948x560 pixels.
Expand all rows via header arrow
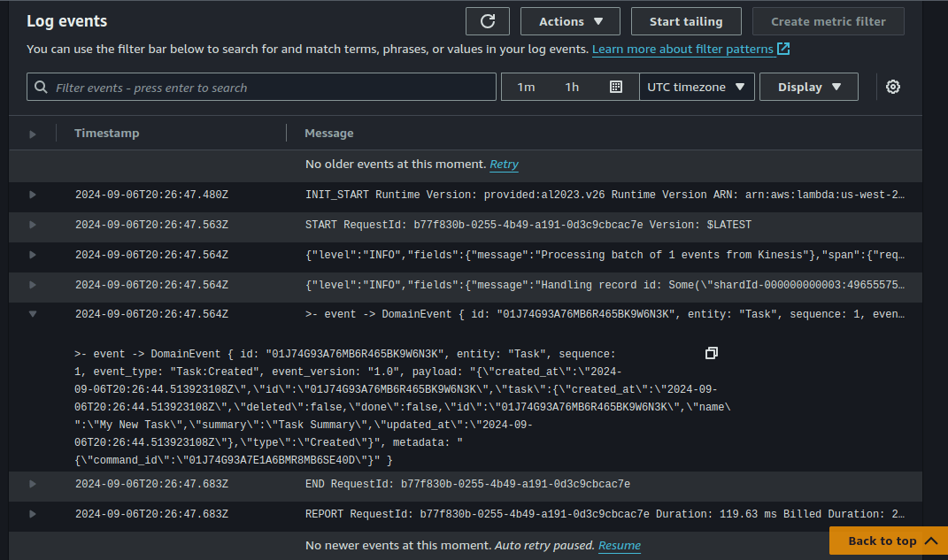[33, 134]
